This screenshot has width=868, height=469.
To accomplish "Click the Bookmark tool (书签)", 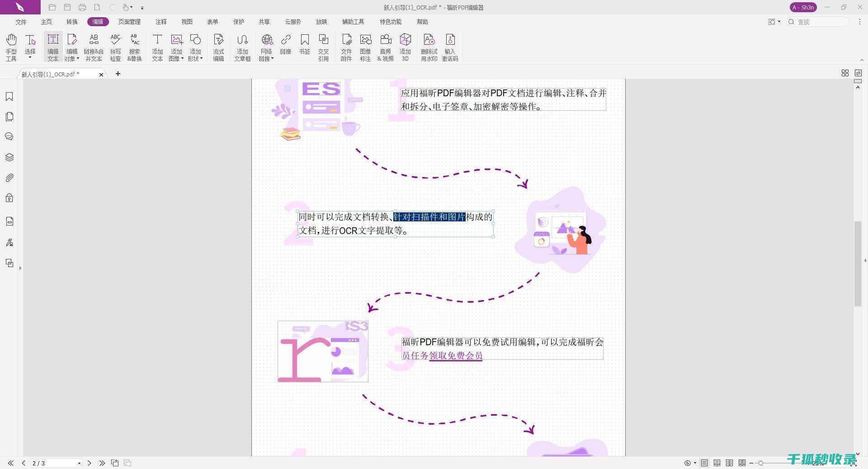I will [x=305, y=44].
